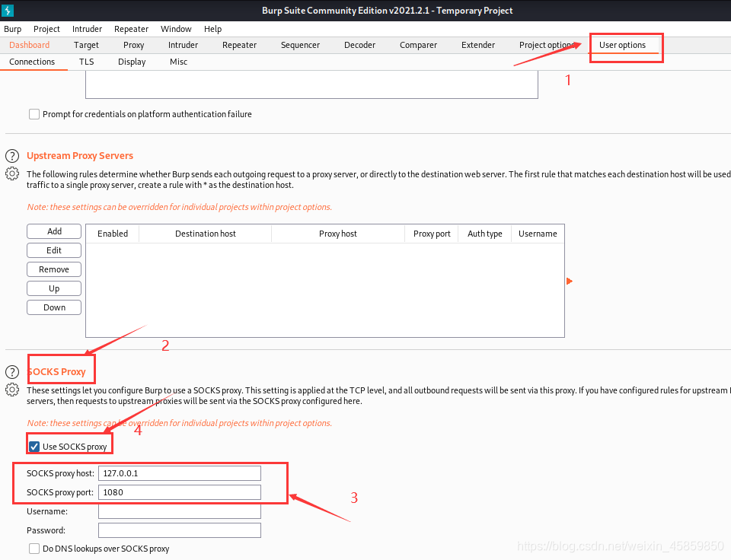The width and height of the screenshot is (731, 560).
Task: Open the Repeater menu in menu bar
Action: (132, 29)
